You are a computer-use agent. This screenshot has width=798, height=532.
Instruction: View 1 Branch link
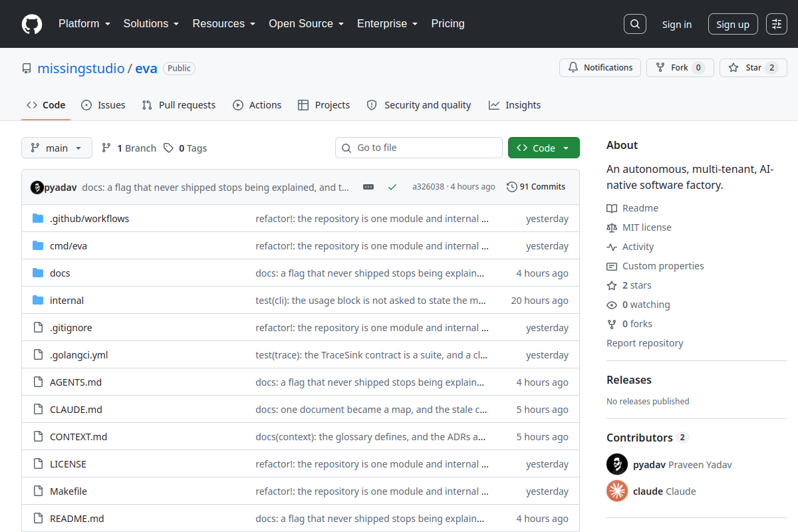(129, 148)
